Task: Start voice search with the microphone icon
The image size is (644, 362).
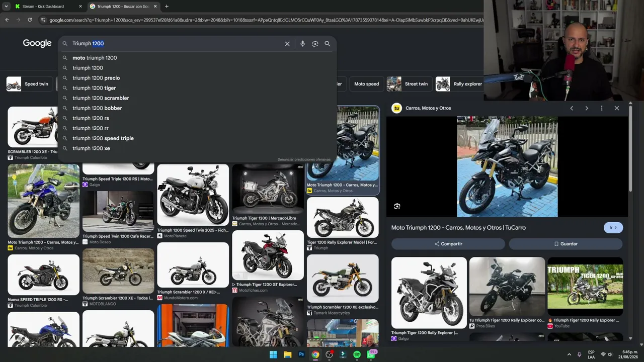Action: [302, 44]
